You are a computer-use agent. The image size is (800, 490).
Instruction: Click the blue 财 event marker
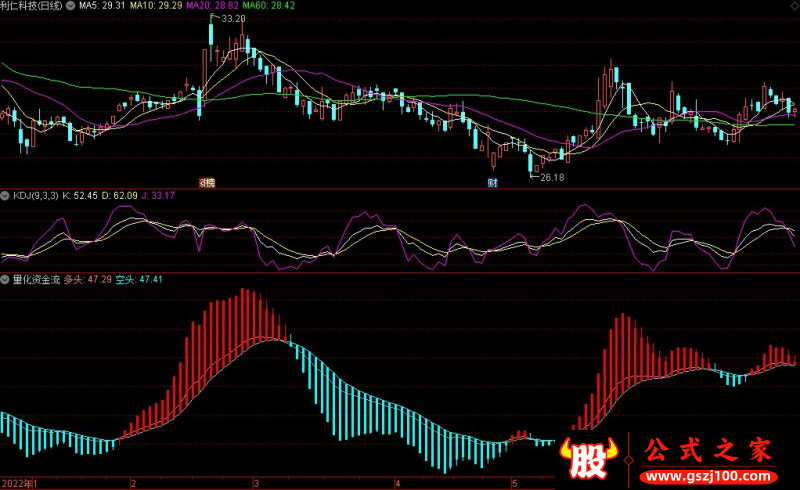coord(492,183)
